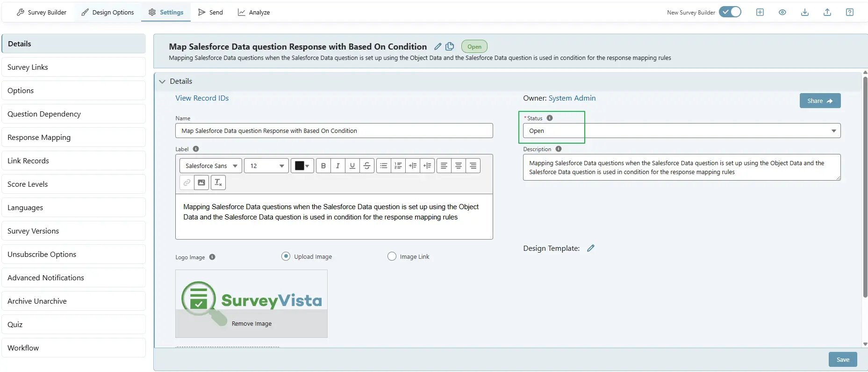This screenshot has width=868, height=372.
Task: Insert a bulleted list
Action: point(384,166)
